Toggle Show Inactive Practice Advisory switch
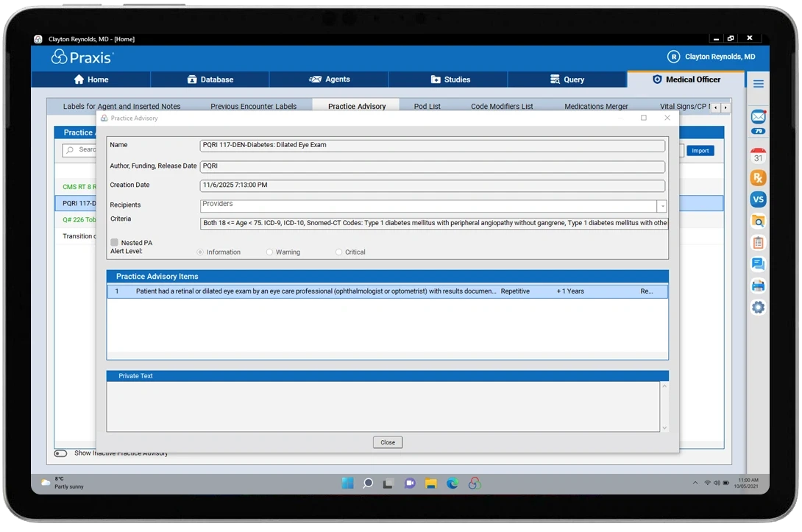This screenshot has height=532, width=802. tap(60, 454)
